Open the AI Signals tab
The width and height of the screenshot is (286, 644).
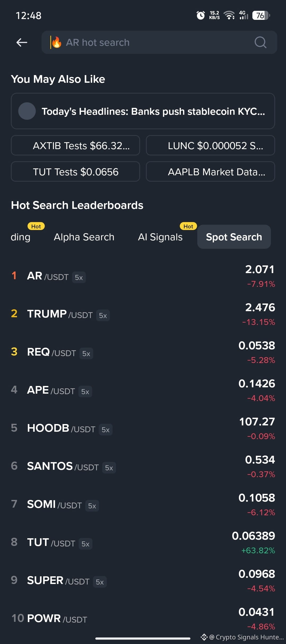coord(160,237)
